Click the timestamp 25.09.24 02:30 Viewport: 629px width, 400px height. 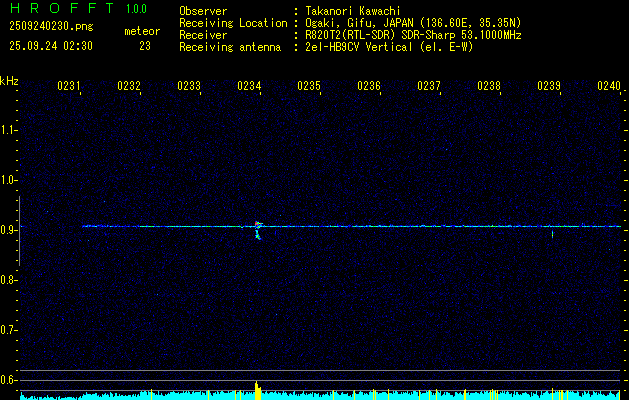51,46
